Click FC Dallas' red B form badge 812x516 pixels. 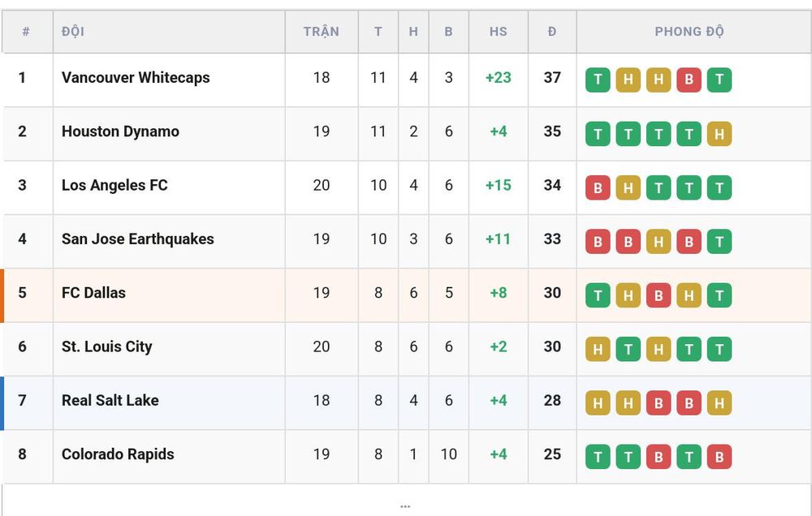click(659, 295)
